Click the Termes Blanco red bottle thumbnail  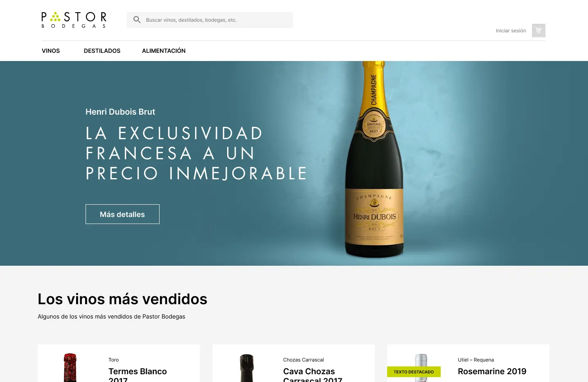[x=70, y=368]
